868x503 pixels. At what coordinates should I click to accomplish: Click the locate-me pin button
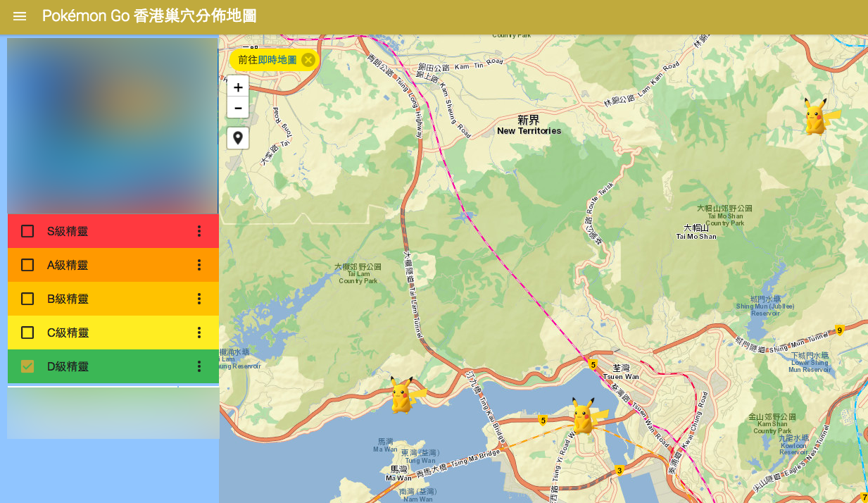click(x=238, y=138)
